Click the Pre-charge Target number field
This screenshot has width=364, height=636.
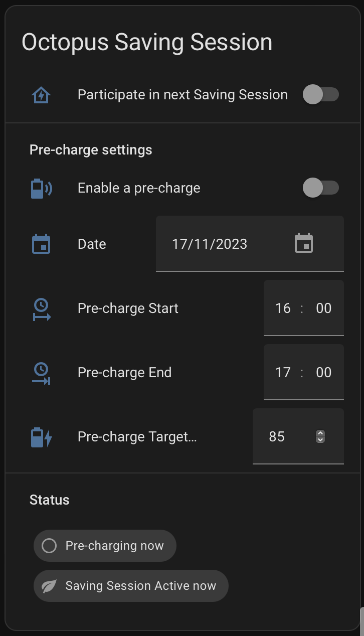[x=298, y=436]
